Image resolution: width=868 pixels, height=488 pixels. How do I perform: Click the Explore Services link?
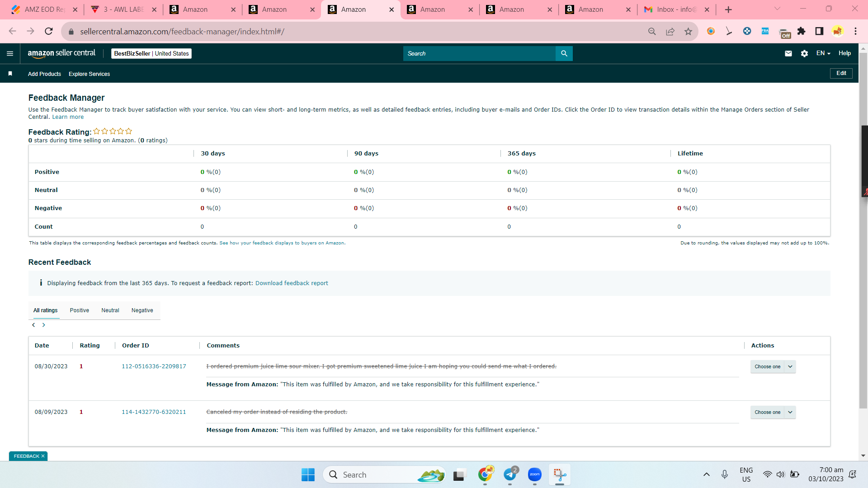tap(89, 74)
